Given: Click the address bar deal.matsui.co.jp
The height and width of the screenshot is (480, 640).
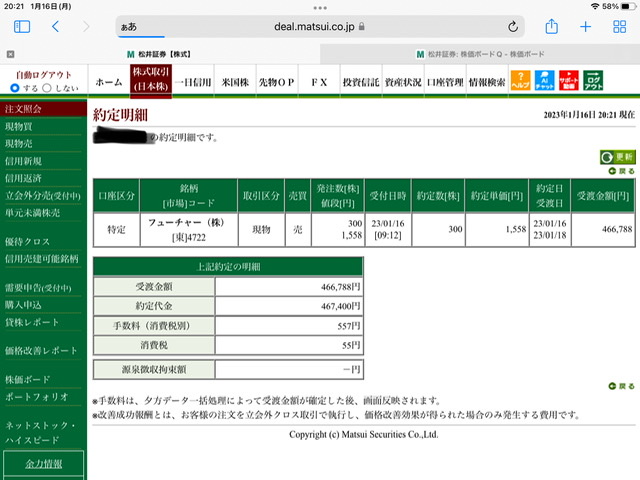Looking at the screenshot, I should pyautogui.click(x=320, y=27).
